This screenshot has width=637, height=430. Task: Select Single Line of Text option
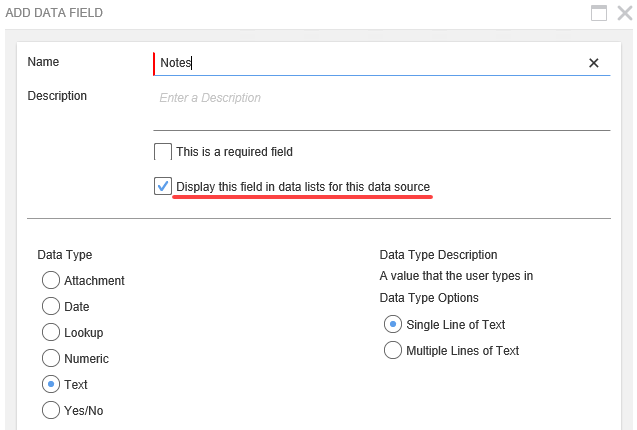pyautogui.click(x=393, y=325)
